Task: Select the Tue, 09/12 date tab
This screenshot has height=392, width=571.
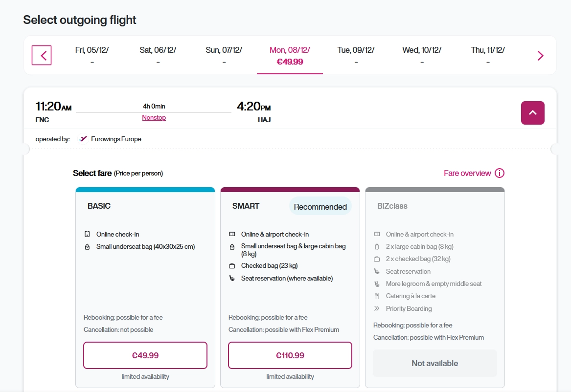Action: tap(356, 55)
